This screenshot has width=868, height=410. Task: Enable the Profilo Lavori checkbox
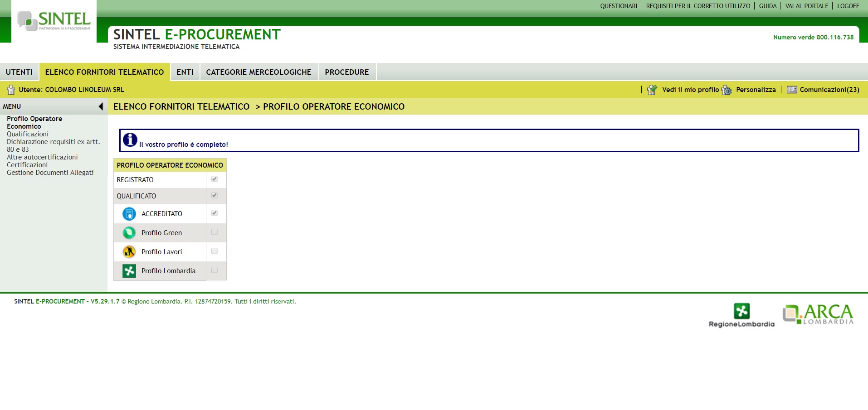215,251
